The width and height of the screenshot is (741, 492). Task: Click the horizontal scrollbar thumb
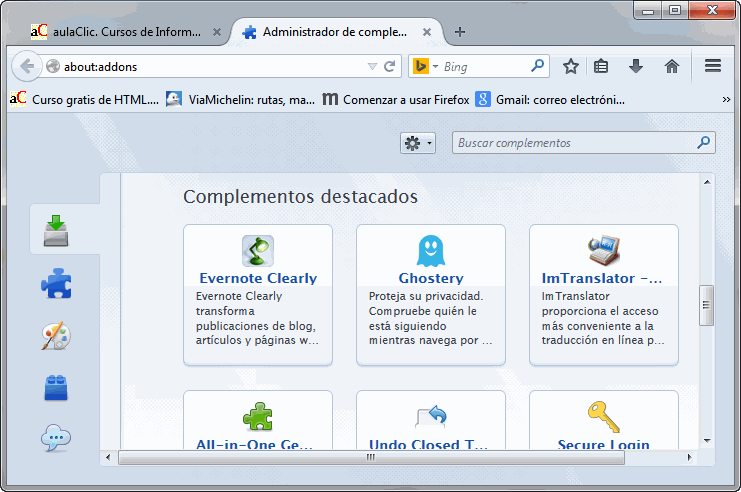pyautogui.click(x=371, y=457)
